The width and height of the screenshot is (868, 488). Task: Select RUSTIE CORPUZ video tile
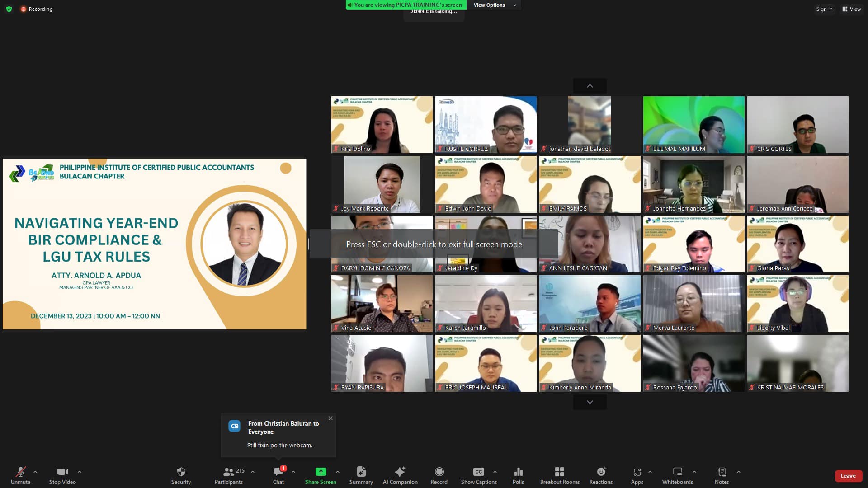tap(486, 125)
